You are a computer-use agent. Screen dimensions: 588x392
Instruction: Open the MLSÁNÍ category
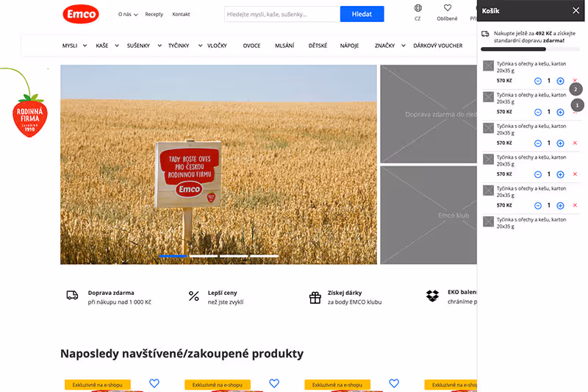click(284, 46)
